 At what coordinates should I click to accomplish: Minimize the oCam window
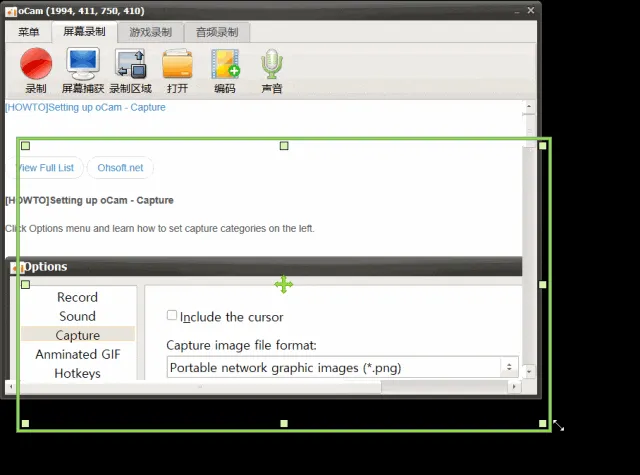tap(517, 11)
